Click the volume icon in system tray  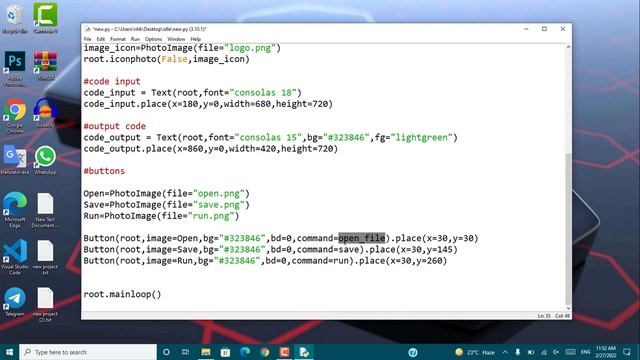click(x=556, y=352)
